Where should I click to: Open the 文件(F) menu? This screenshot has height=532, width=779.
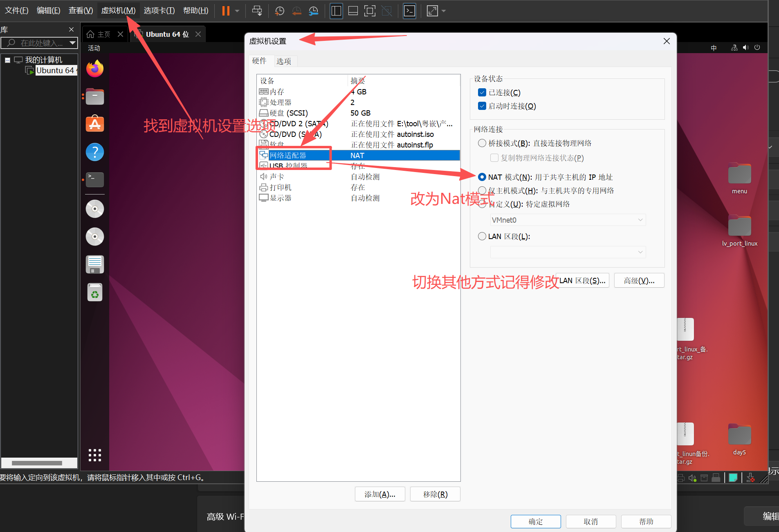tap(17, 11)
